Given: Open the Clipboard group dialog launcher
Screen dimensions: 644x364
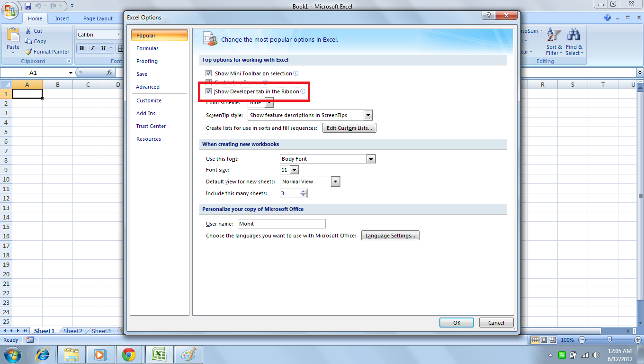Looking at the screenshot, I should pyautogui.click(x=69, y=61).
